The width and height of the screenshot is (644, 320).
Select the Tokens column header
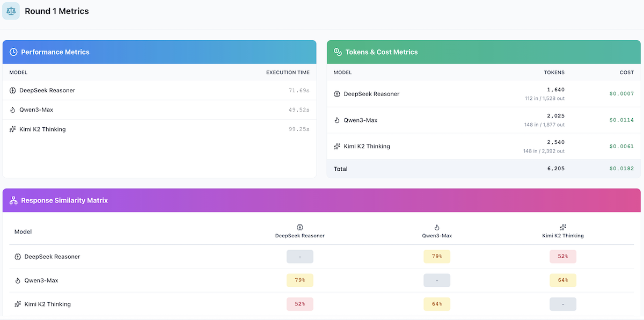click(x=554, y=72)
